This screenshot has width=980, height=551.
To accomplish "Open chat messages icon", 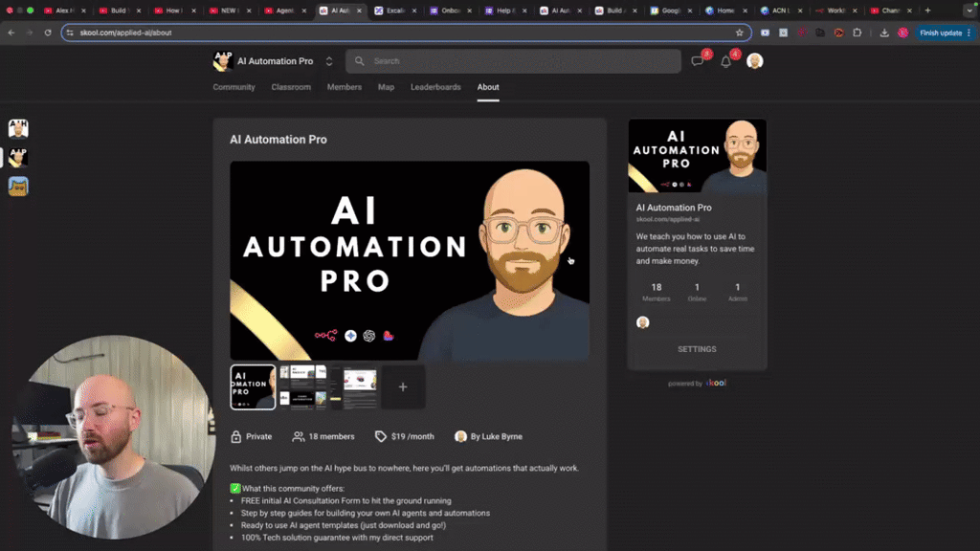I will pyautogui.click(x=698, y=61).
